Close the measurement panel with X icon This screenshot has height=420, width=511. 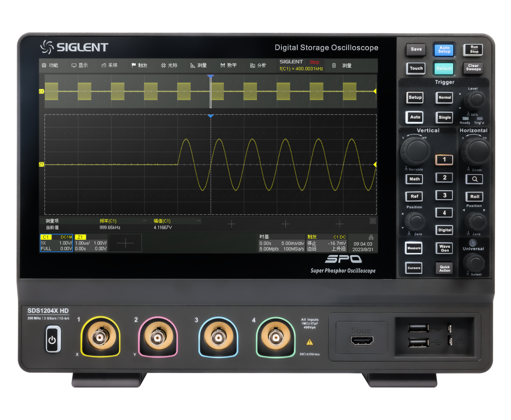pos(373,221)
